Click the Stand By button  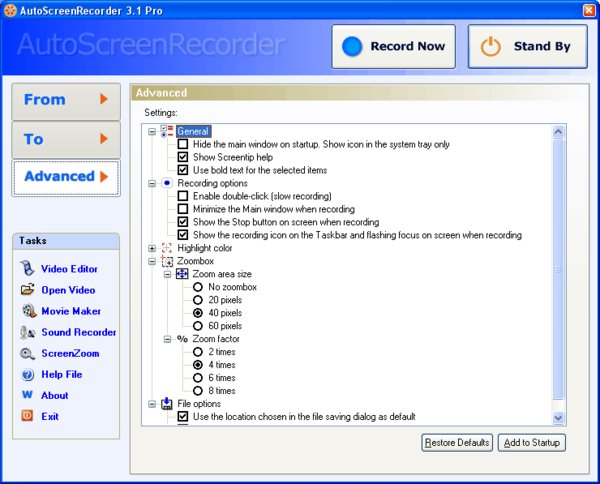pos(528,47)
